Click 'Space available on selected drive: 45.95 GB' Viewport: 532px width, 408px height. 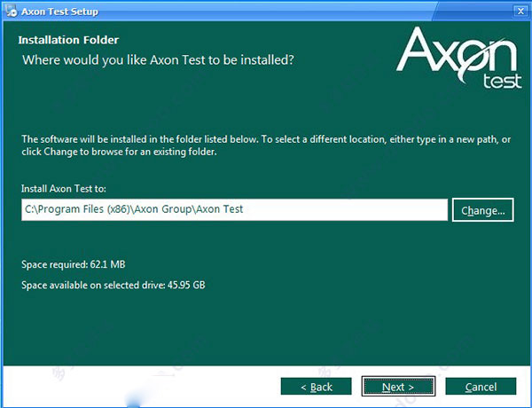click(113, 285)
